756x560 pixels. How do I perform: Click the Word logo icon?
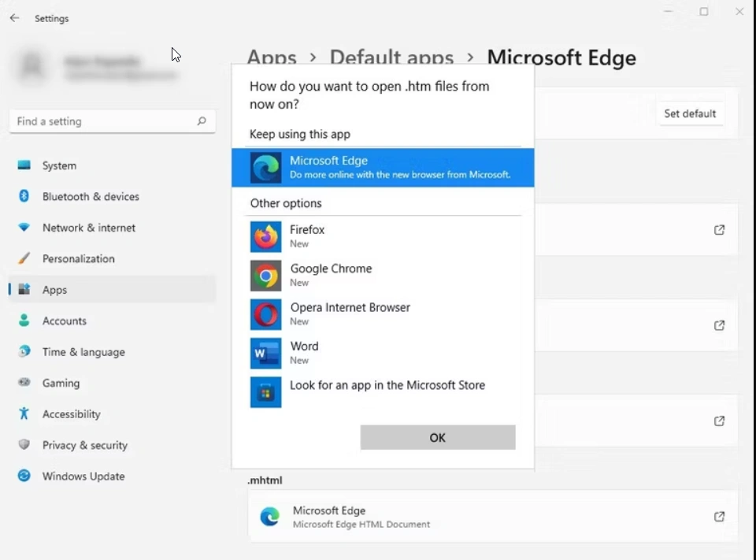click(265, 354)
